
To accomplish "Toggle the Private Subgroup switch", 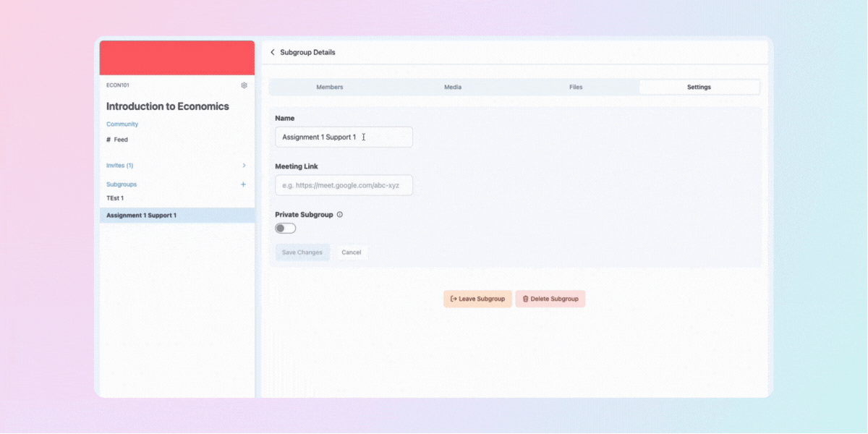I will coord(286,229).
